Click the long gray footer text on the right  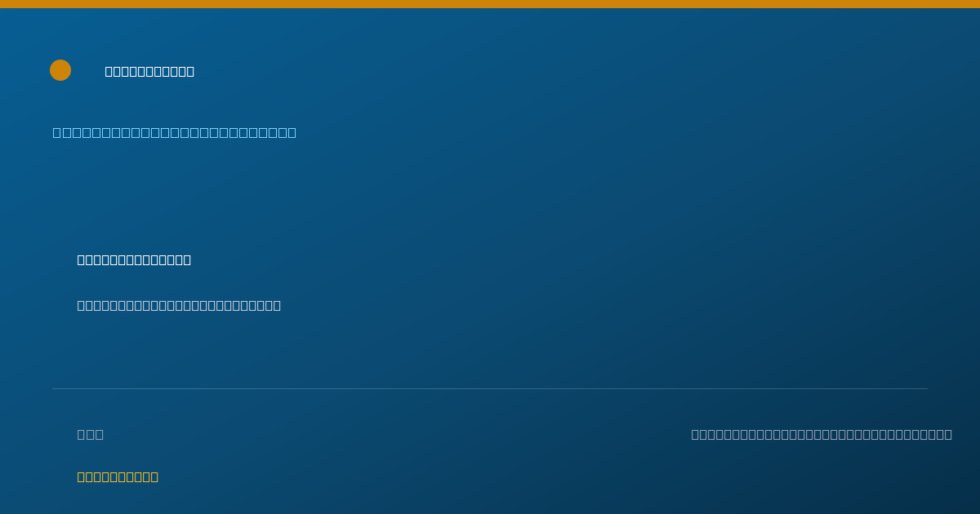(822, 434)
